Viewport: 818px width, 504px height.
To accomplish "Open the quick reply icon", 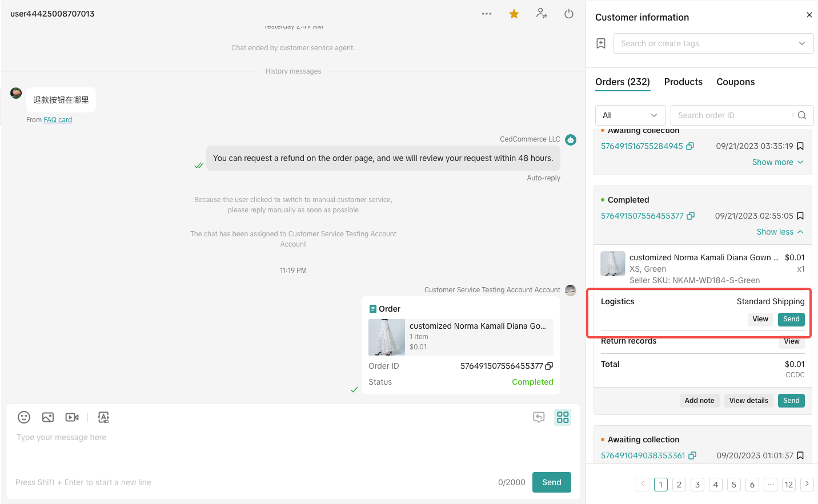I will [x=539, y=417].
